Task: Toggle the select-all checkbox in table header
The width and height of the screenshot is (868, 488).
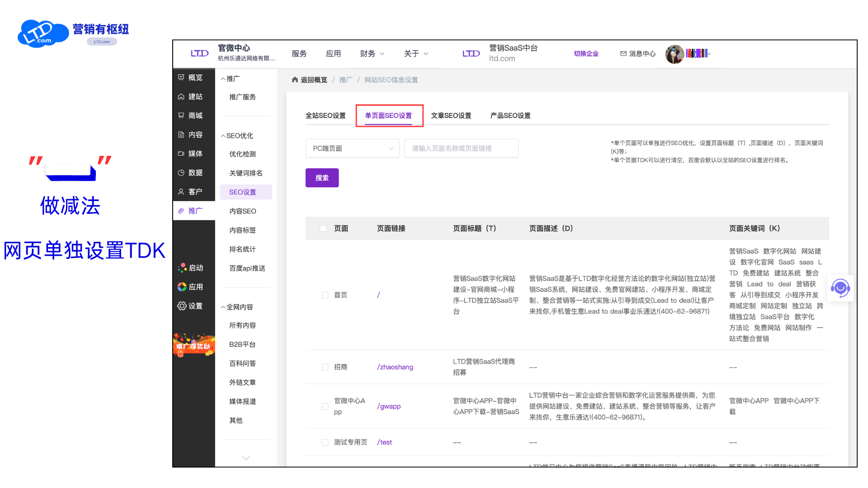Action: click(323, 228)
